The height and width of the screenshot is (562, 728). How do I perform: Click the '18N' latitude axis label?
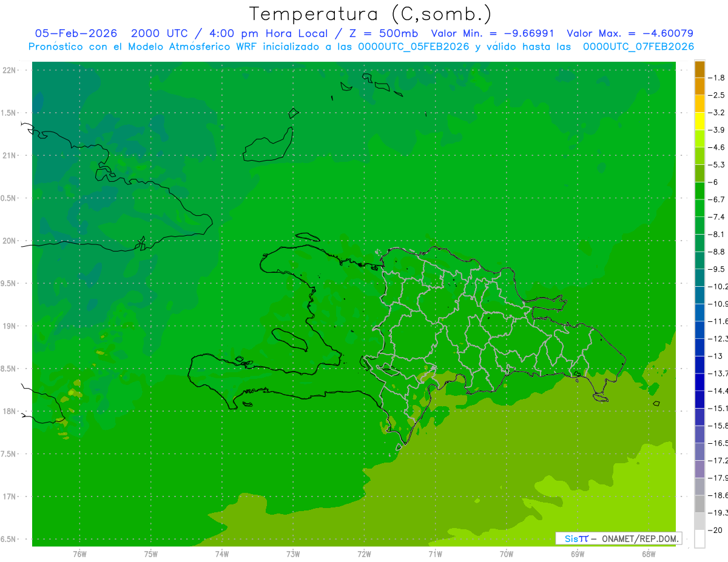(10, 411)
